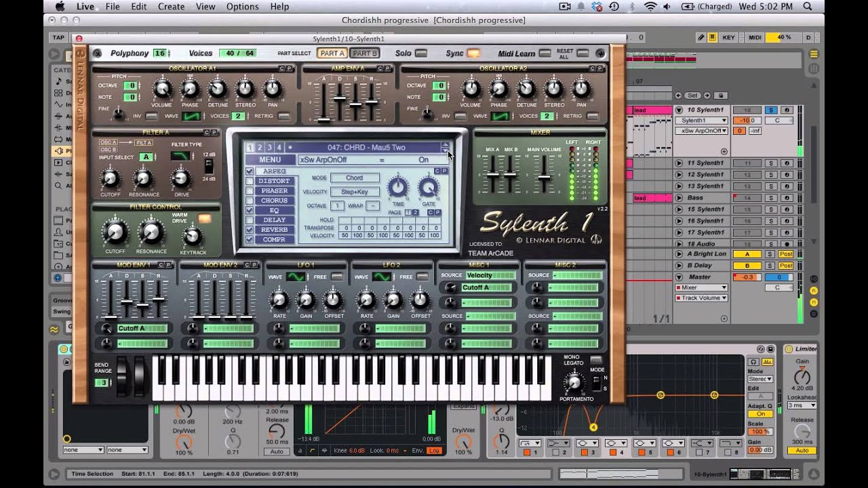This screenshot has height=488, width=868.
Task: Open the Sylenth1 device chooser dropdown
Action: coord(701,121)
